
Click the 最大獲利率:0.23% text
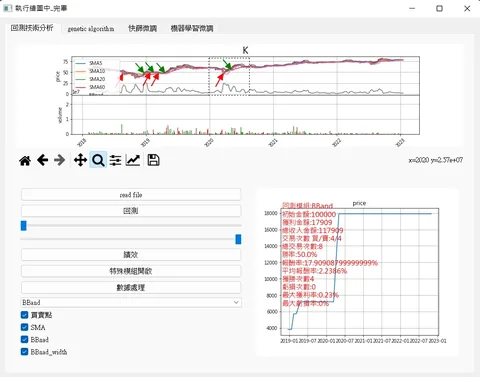point(310,295)
